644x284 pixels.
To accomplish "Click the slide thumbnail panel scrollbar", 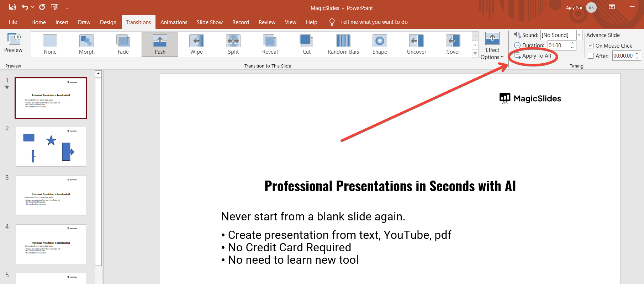I will (99, 171).
